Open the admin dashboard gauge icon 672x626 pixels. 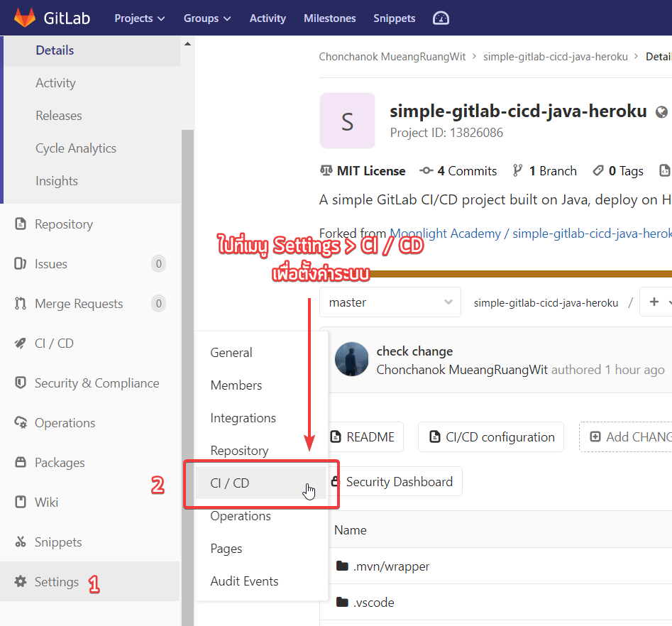coord(441,18)
